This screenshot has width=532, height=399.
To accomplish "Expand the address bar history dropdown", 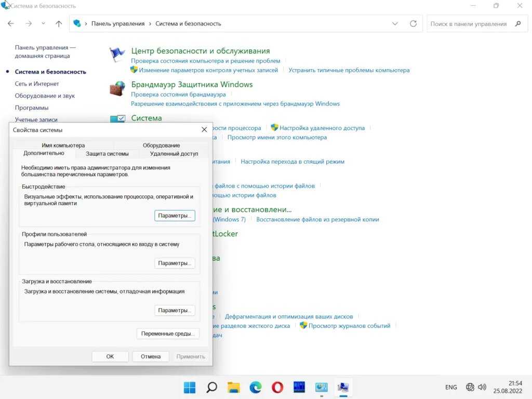I will (x=395, y=23).
